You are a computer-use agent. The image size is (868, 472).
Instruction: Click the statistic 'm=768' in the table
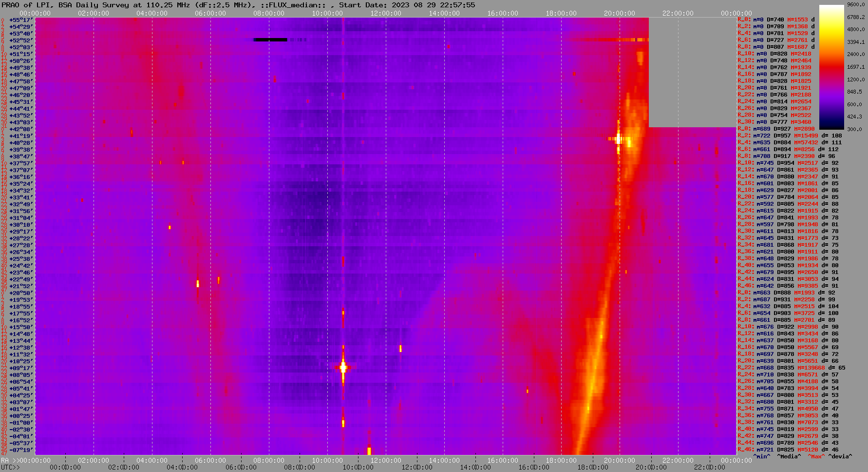[x=765, y=416]
